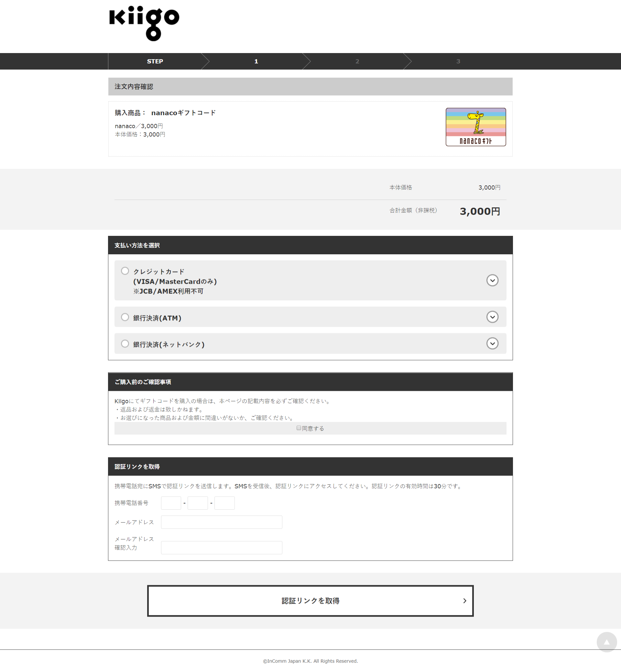Click the 銀行決済(ネットバンク) label text
The width and height of the screenshot is (621, 672).
(x=169, y=345)
